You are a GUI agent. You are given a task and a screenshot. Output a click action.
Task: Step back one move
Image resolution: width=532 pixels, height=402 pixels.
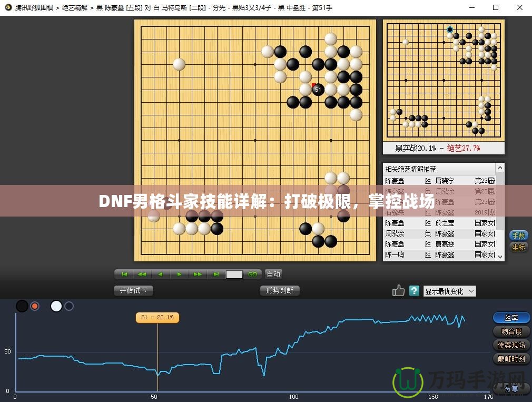161,274
